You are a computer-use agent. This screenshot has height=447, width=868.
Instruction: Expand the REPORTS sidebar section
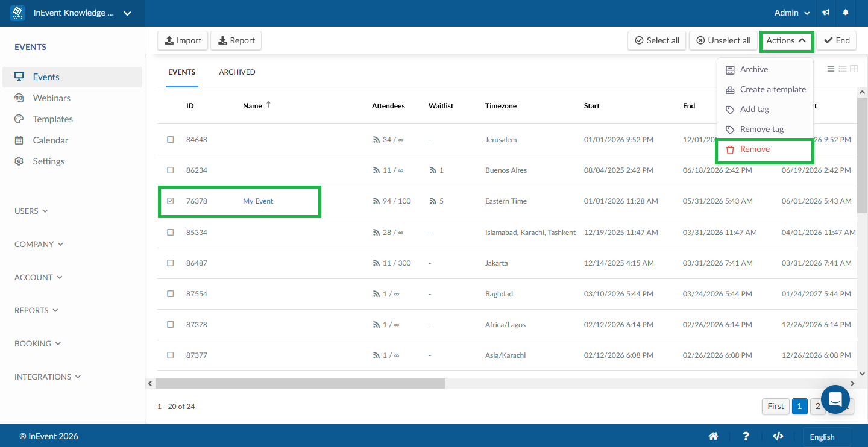37,310
